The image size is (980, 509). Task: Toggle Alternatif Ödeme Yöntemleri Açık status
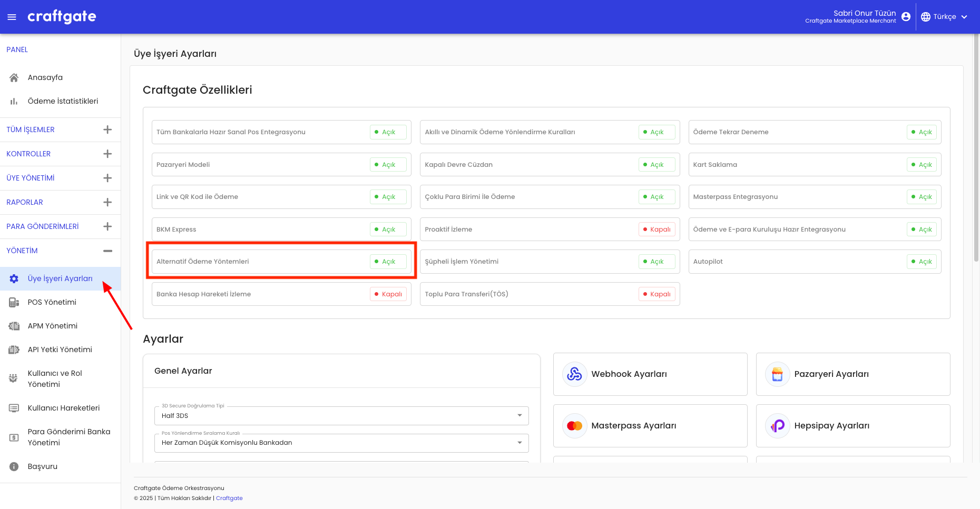(388, 262)
